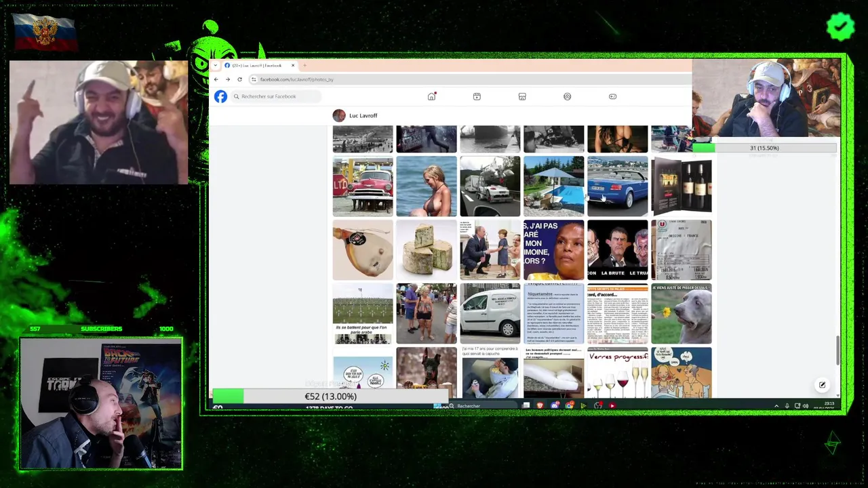Open the woman's face meme photo
This screenshot has height=488, width=868.
[x=553, y=250]
